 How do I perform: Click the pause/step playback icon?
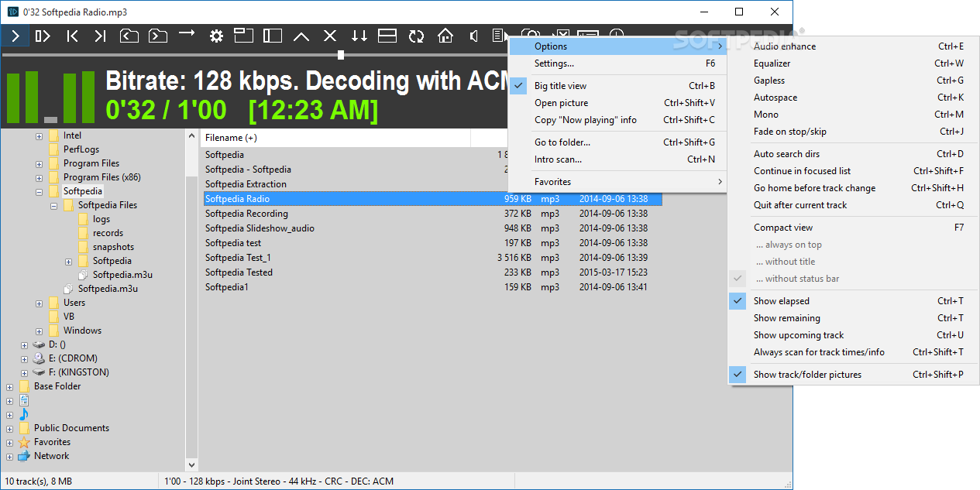coord(43,36)
